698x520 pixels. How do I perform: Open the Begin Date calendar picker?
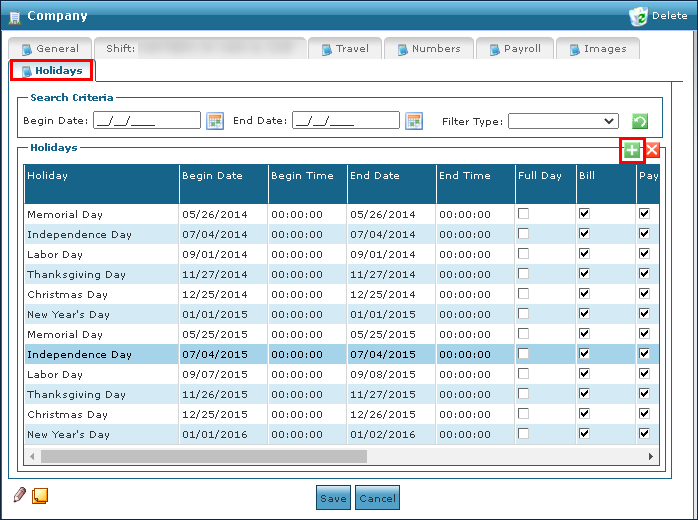click(215, 121)
